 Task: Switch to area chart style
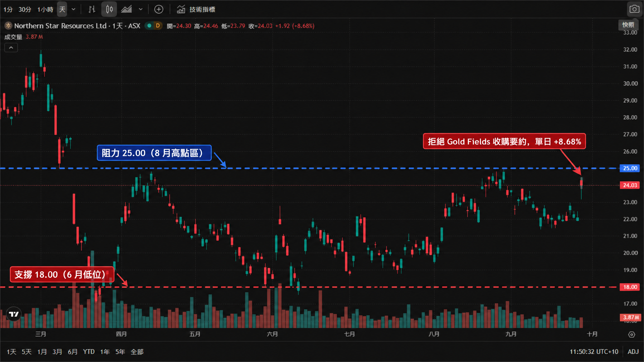pyautogui.click(x=126, y=9)
